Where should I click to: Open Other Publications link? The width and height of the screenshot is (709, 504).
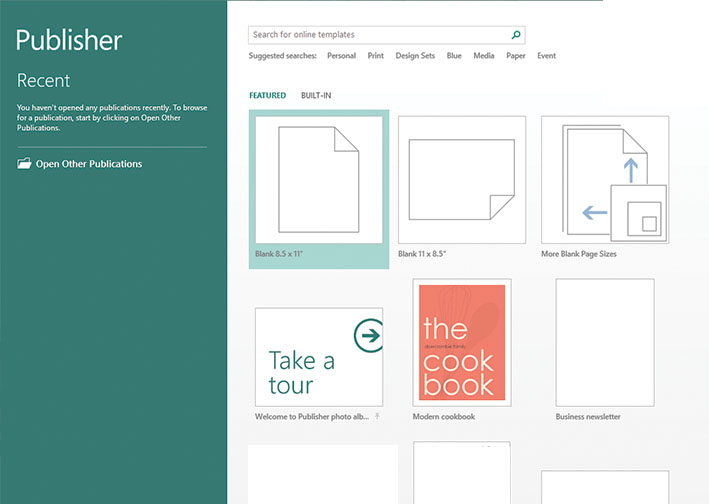tap(89, 164)
